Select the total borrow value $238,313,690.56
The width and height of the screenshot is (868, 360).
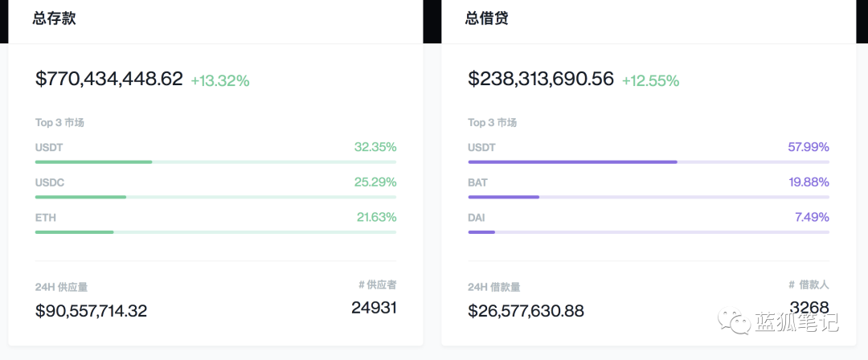coord(541,80)
